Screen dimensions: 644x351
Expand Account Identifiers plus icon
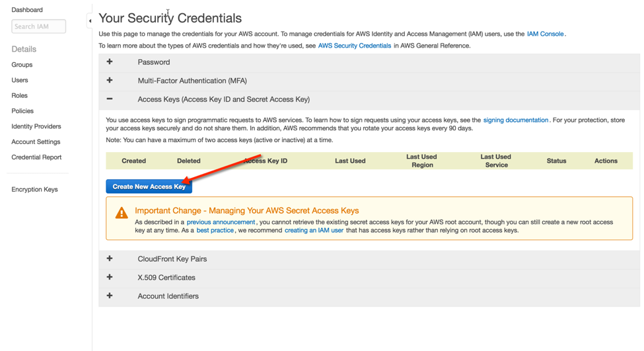[x=110, y=295]
